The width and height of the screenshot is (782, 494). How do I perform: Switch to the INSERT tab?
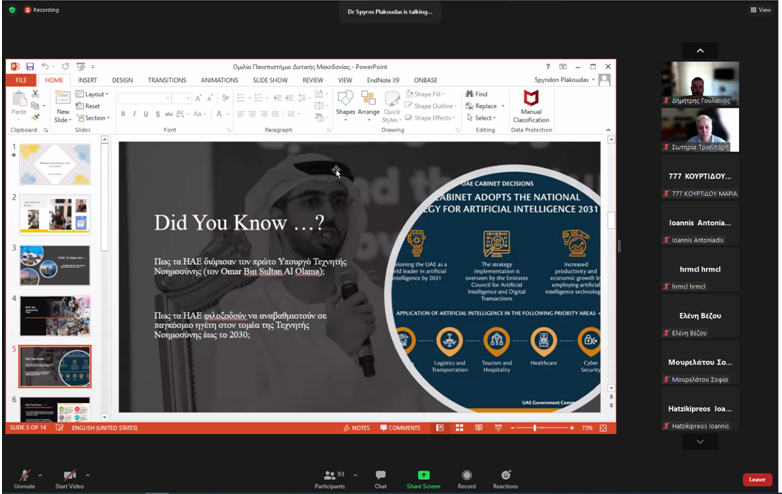point(87,80)
